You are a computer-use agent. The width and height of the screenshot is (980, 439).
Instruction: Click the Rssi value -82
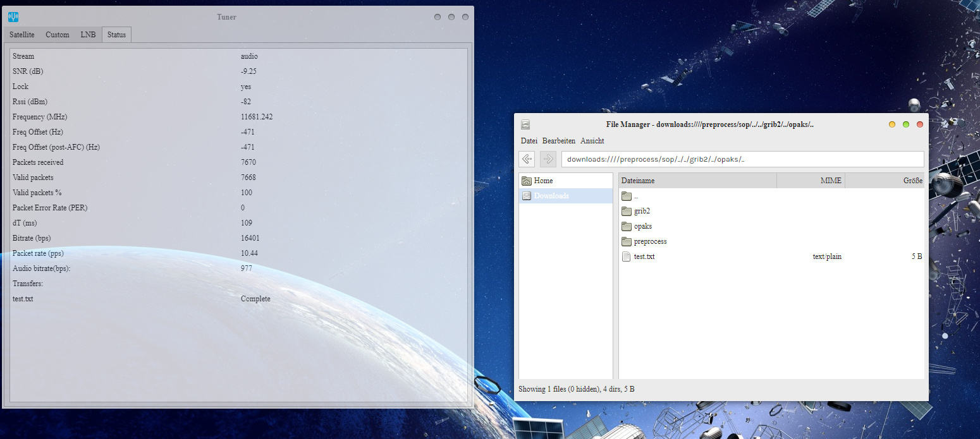[x=247, y=102]
